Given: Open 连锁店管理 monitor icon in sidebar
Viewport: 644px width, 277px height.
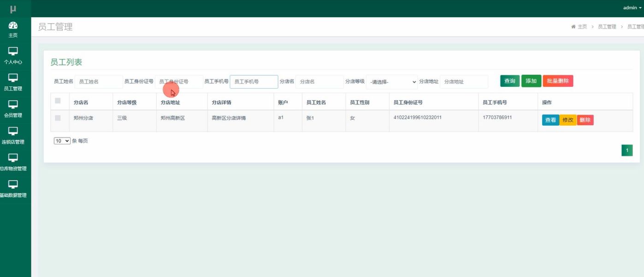Looking at the screenshot, I should 13,132.
